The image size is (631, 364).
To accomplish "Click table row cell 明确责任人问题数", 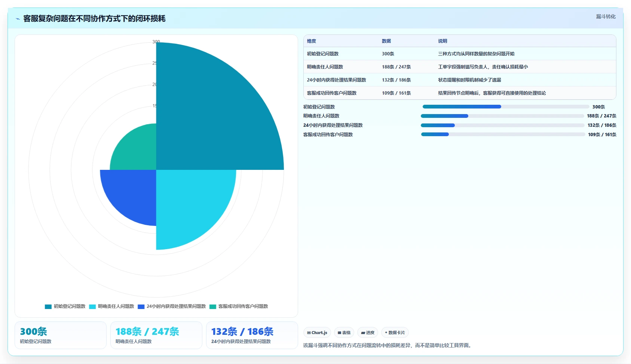I will (x=325, y=67).
